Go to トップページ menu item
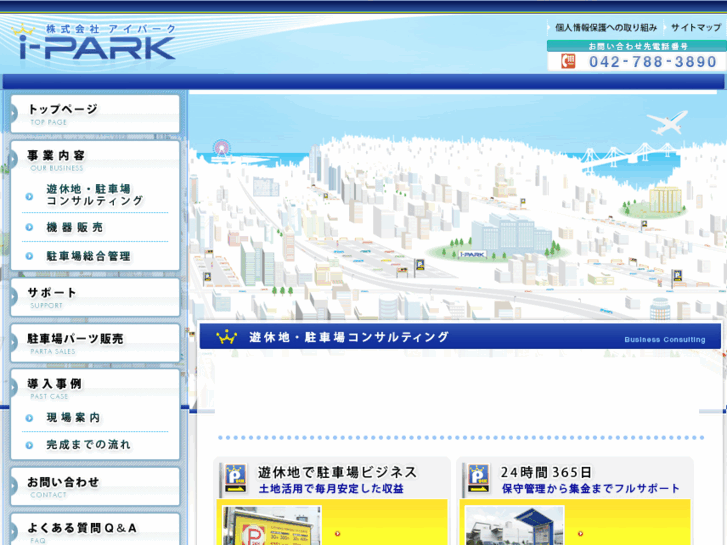Screen dimensions: 727x545 95,114
